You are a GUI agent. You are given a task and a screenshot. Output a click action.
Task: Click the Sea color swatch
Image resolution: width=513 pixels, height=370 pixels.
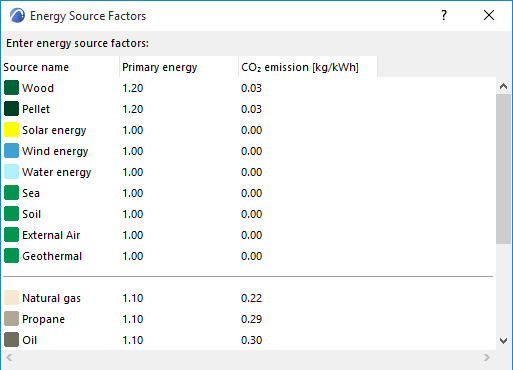(x=11, y=193)
